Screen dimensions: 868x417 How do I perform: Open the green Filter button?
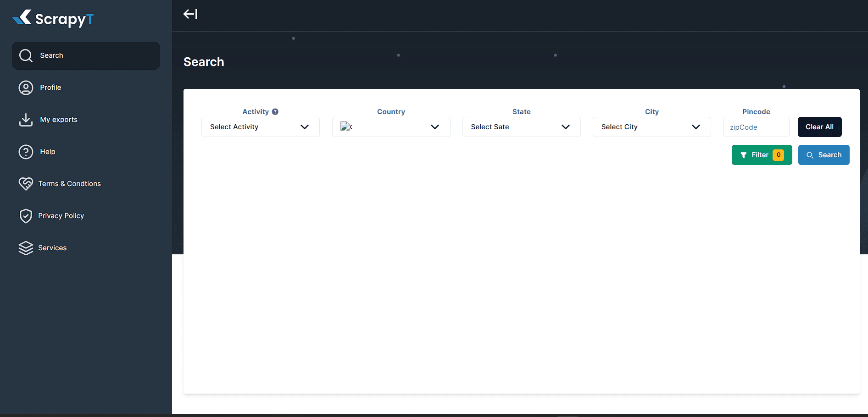click(762, 155)
